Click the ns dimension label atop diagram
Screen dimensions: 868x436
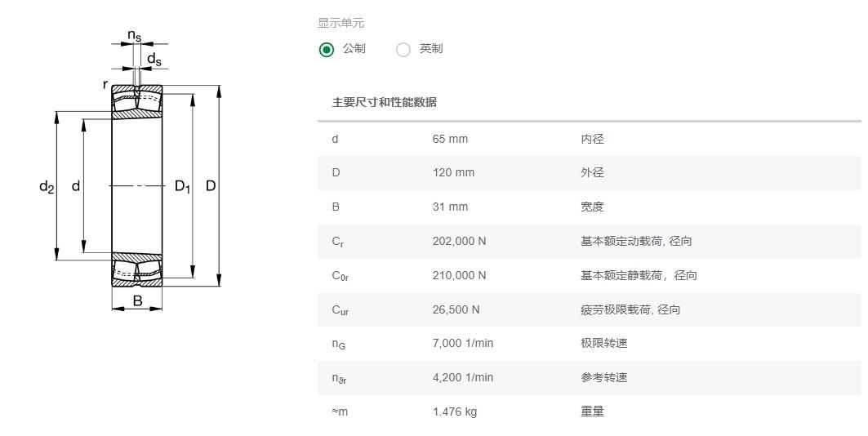pyautogui.click(x=134, y=35)
